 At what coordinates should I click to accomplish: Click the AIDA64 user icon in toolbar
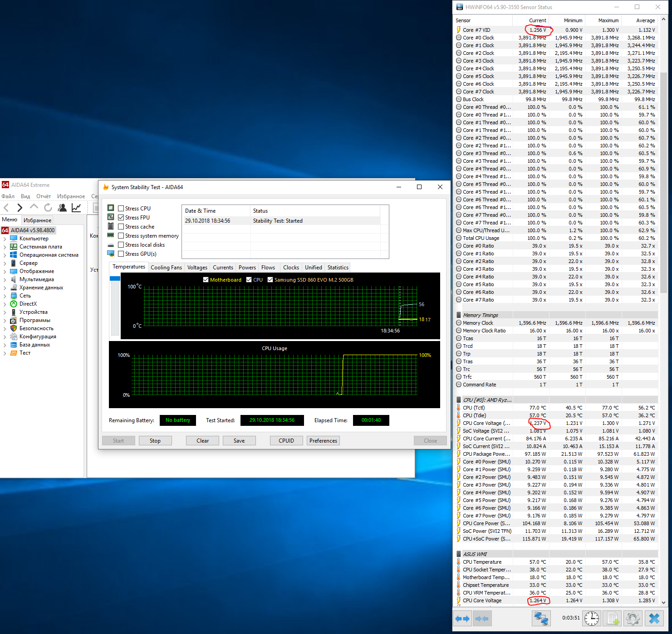(62, 208)
